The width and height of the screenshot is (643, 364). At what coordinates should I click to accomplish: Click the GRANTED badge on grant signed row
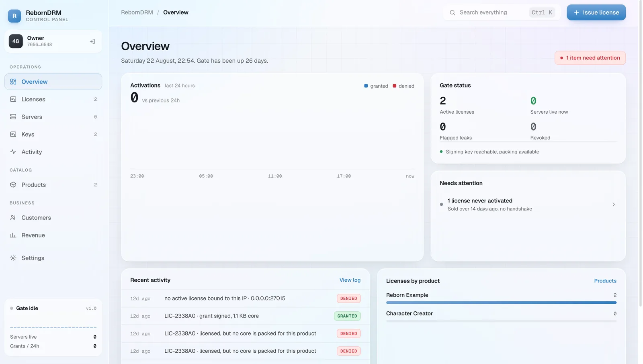click(x=347, y=316)
